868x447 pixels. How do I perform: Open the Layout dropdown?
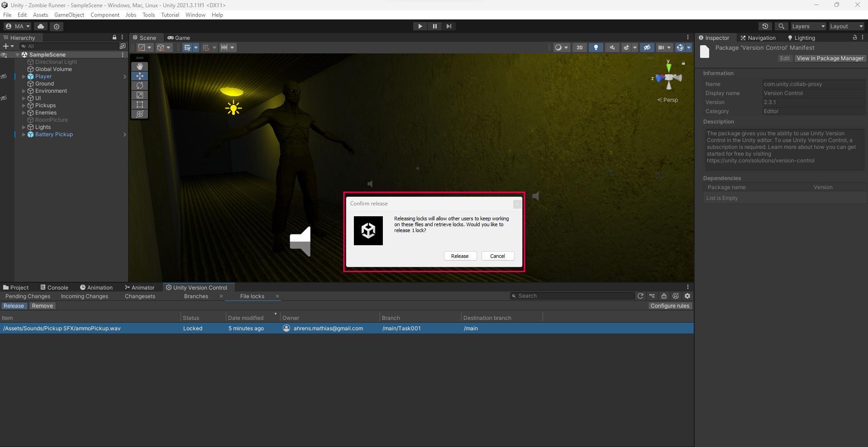846,26
